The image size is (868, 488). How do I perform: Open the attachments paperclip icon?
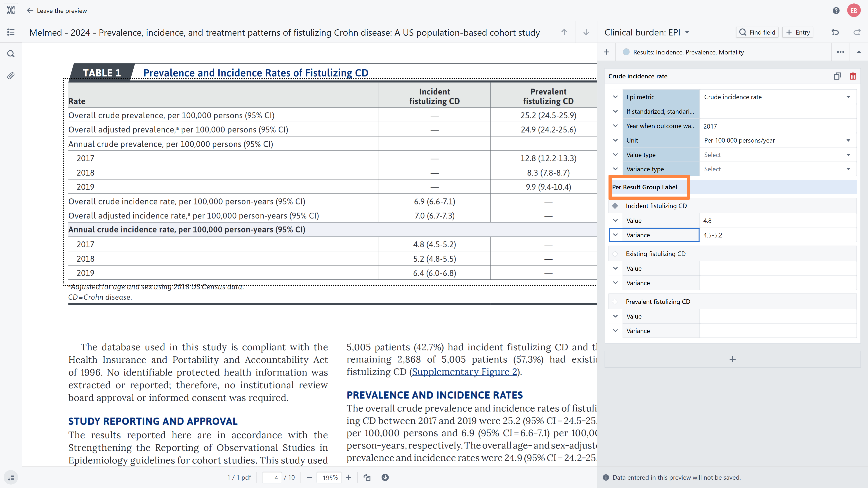[11, 75]
